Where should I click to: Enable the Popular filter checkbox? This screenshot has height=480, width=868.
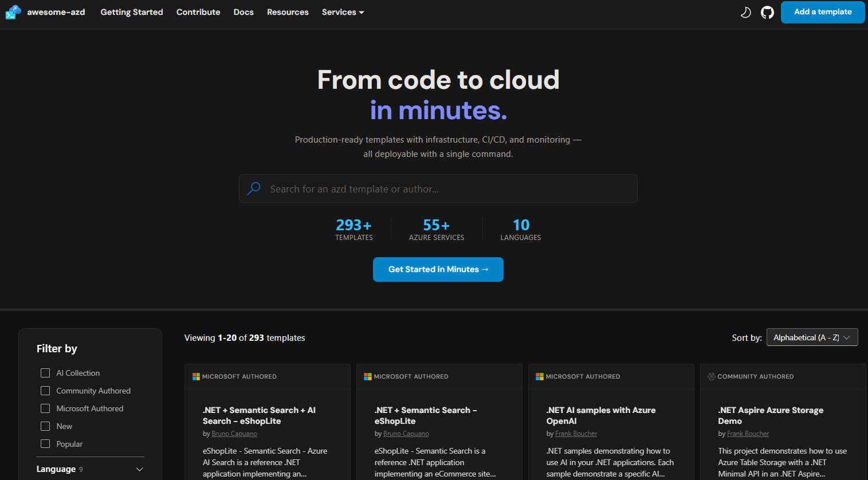[x=45, y=444]
